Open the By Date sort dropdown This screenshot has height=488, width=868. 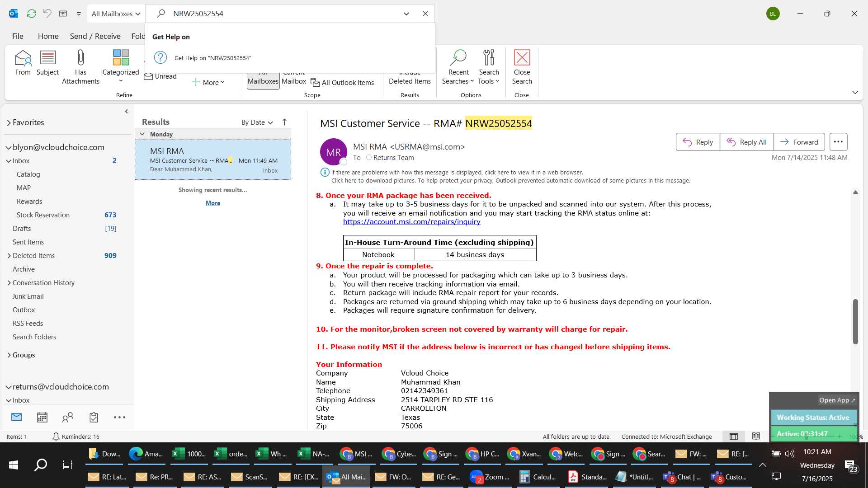(x=257, y=122)
